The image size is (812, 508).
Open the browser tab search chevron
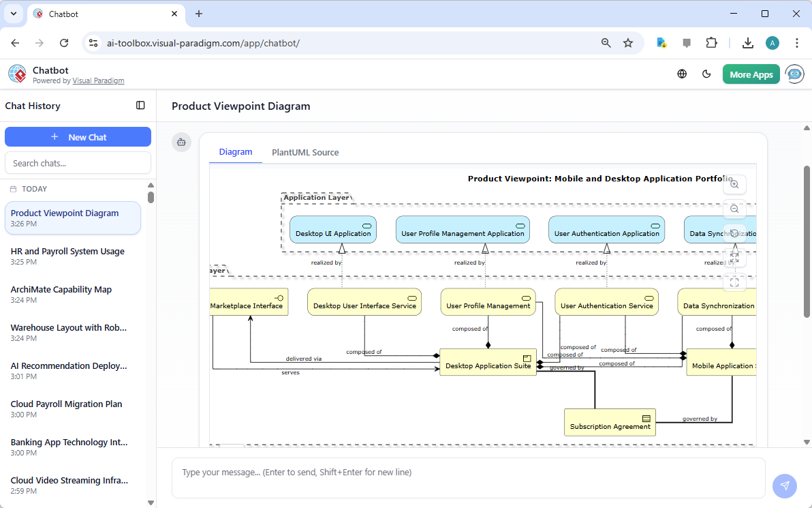[13, 14]
